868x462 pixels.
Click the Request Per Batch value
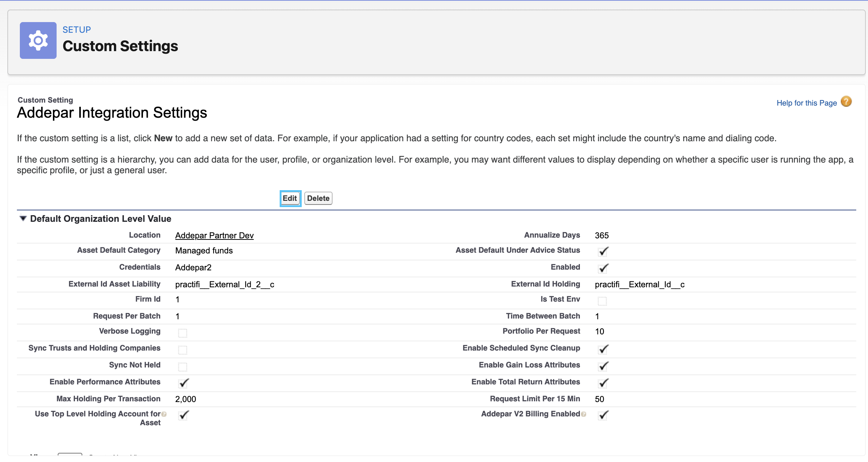coord(177,316)
